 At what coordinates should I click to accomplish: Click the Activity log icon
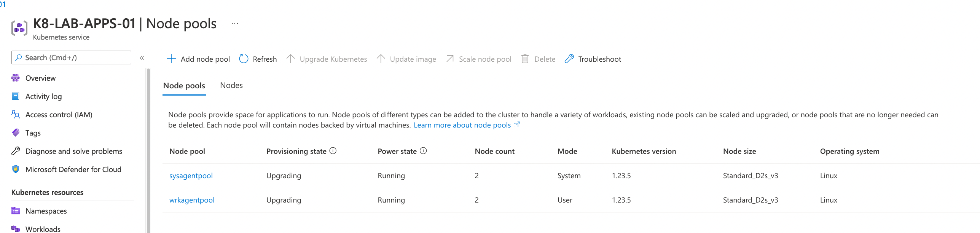pos(16,96)
